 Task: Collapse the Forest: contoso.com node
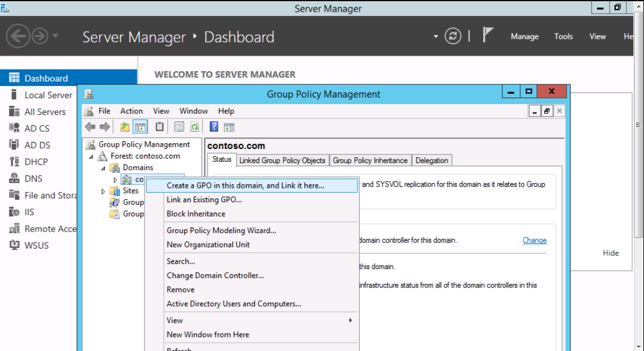pyautogui.click(x=91, y=156)
